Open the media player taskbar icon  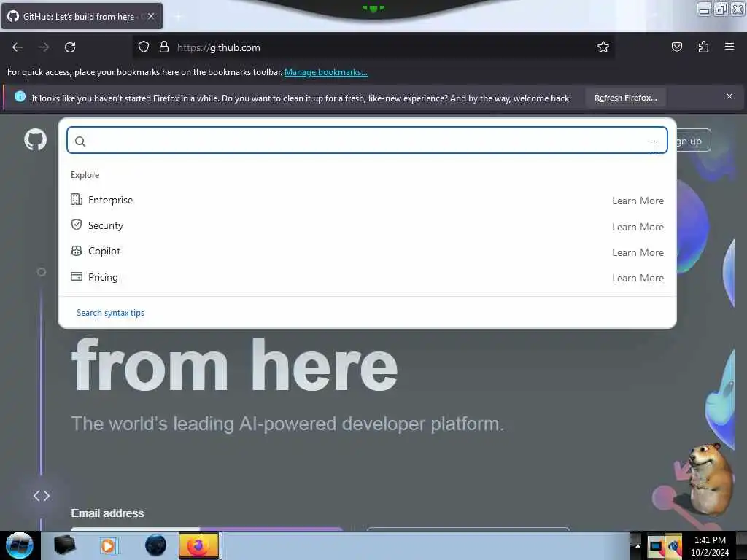click(108, 545)
